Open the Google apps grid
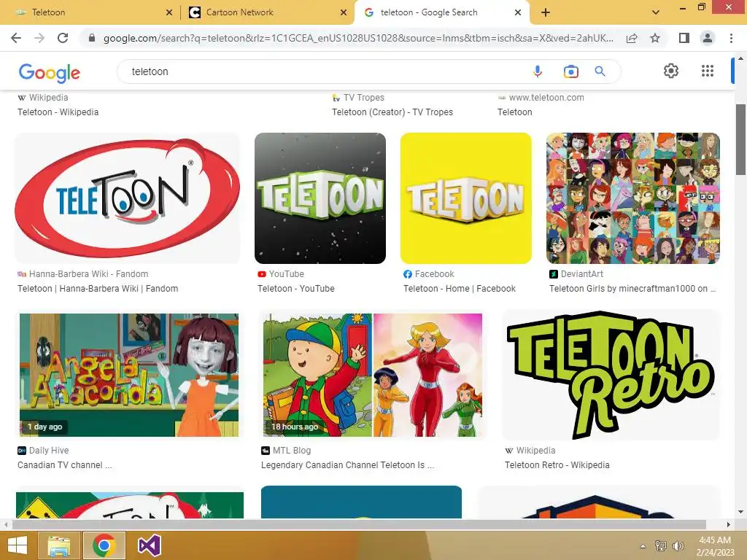 click(708, 71)
